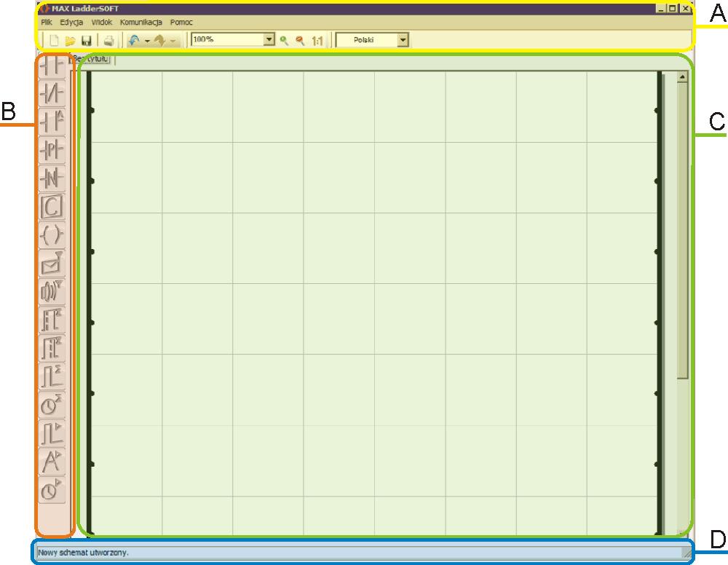Minimize the MAX LadderSOFT window

(660, 8)
